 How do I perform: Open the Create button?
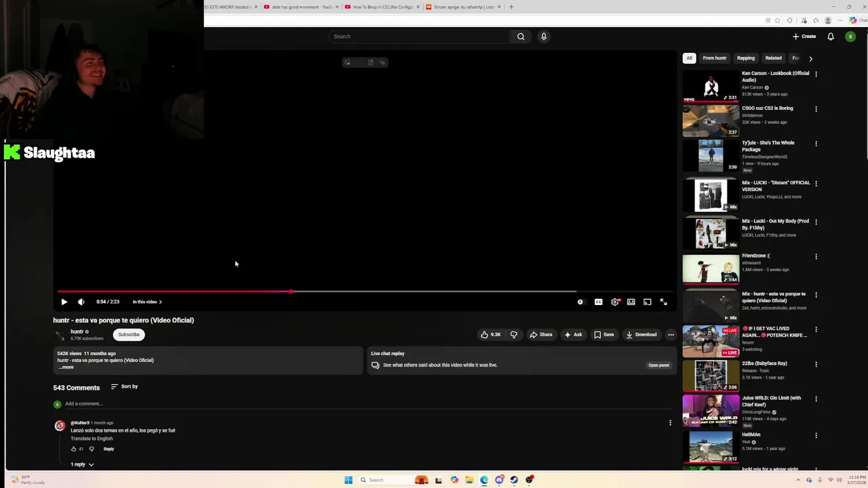click(804, 37)
